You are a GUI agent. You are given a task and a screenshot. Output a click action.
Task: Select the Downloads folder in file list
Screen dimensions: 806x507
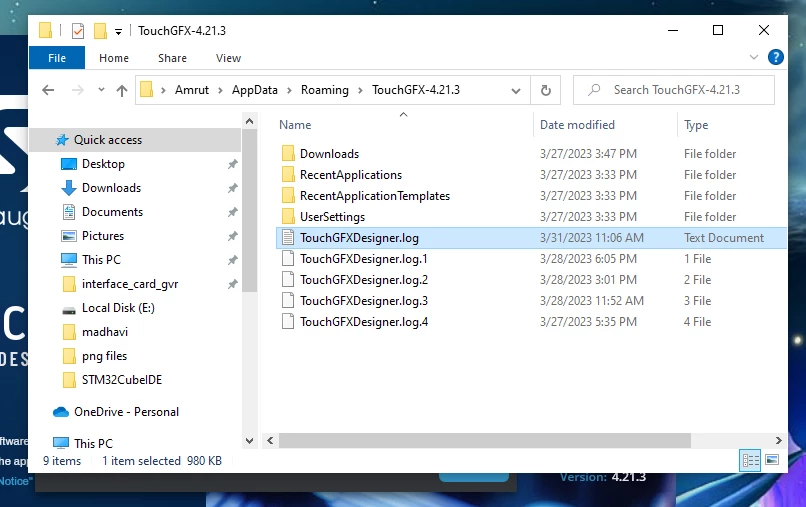pyautogui.click(x=329, y=154)
